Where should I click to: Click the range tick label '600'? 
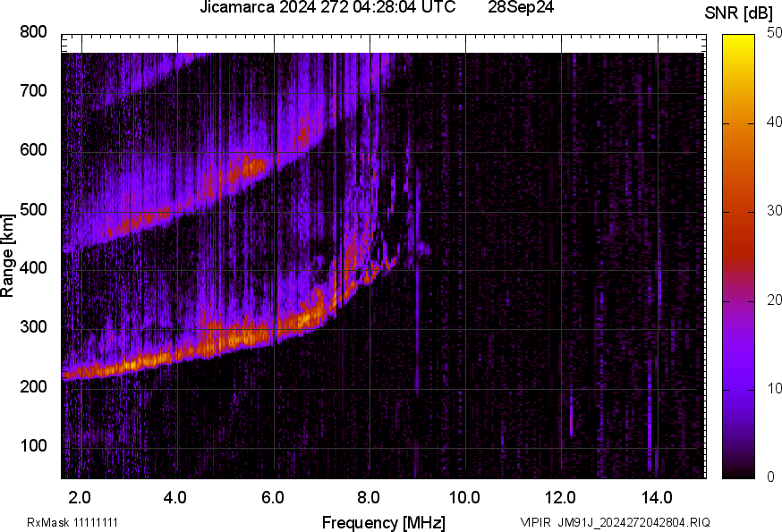pos(33,150)
